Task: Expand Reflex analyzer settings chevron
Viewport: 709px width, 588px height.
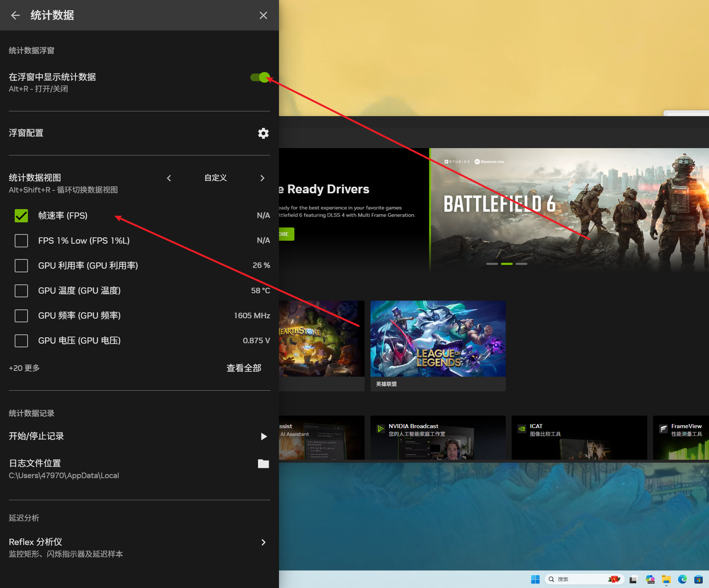Action: (x=263, y=542)
